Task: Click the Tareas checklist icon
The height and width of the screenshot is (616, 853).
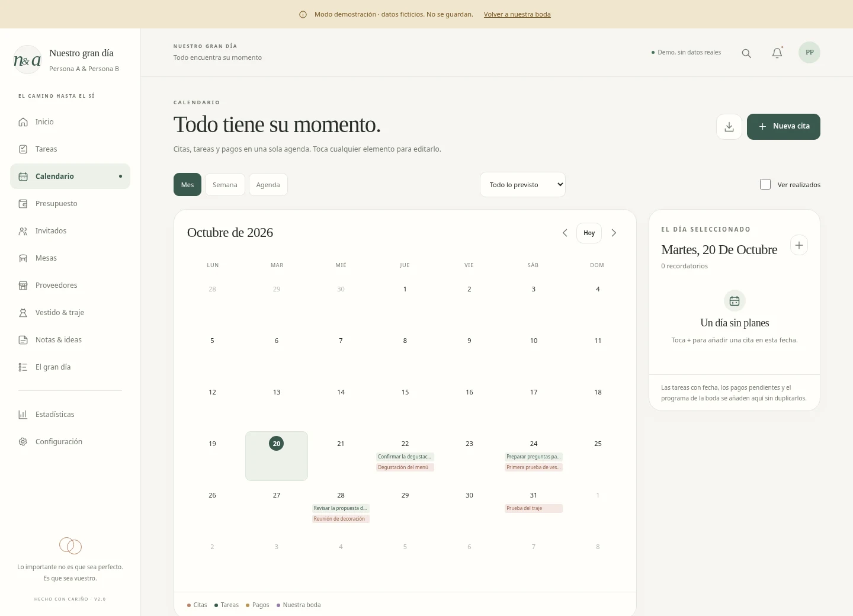Action: tap(23, 149)
